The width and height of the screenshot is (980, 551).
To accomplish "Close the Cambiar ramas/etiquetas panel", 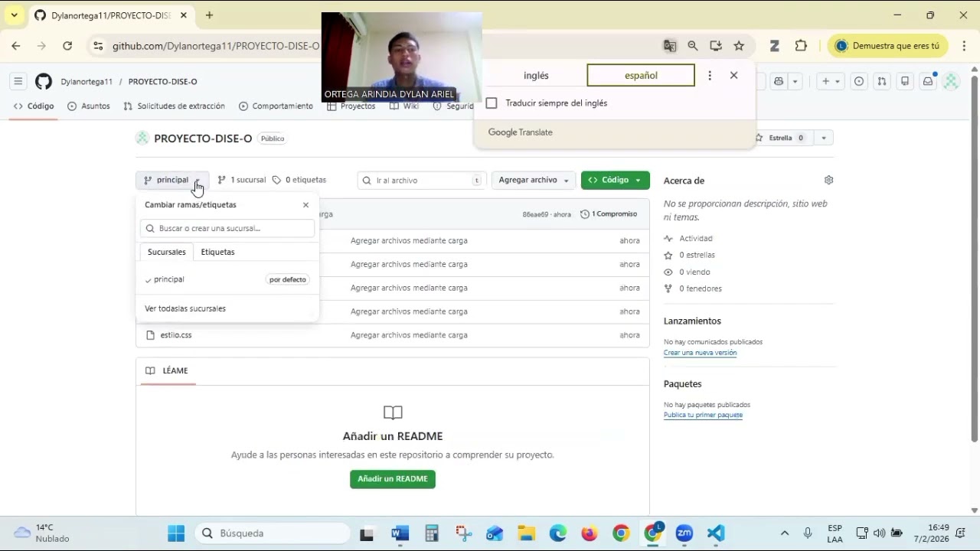I will pyautogui.click(x=305, y=205).
